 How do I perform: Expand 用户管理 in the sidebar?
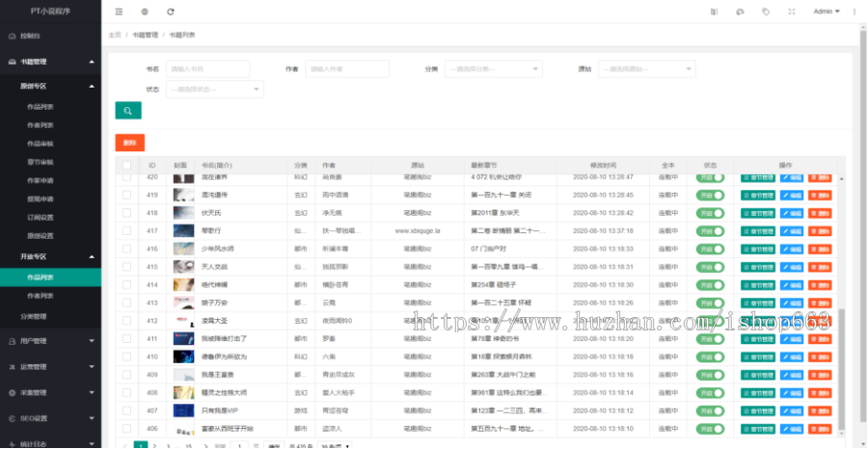[x=50, y=340]
